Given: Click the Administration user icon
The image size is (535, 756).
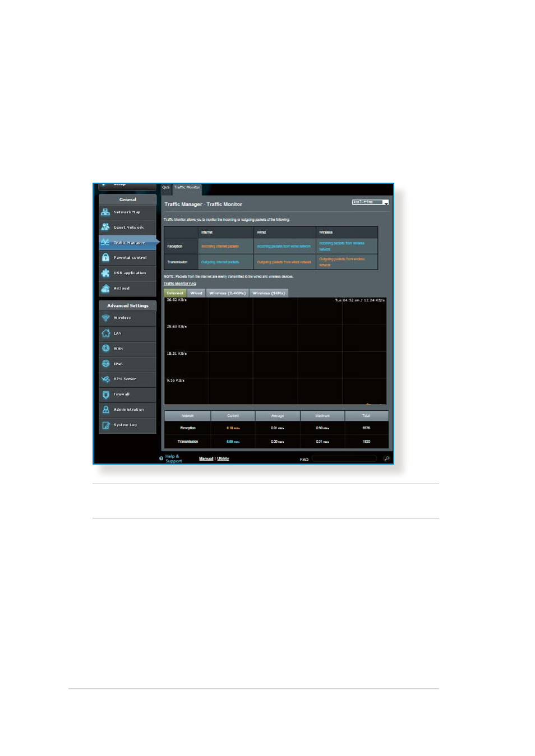Looking at the screenshot, I should pyautogui.click(x=105, y=410).
